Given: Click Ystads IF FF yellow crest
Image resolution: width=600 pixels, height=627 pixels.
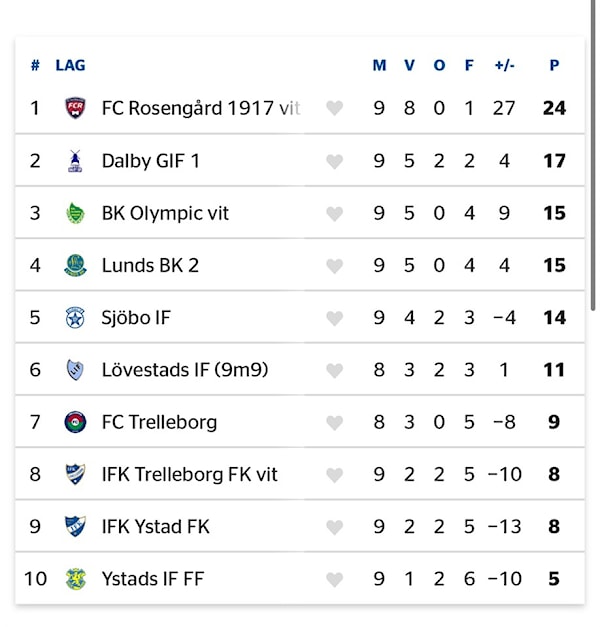Looking at the screenshot, I should [75, 579].
